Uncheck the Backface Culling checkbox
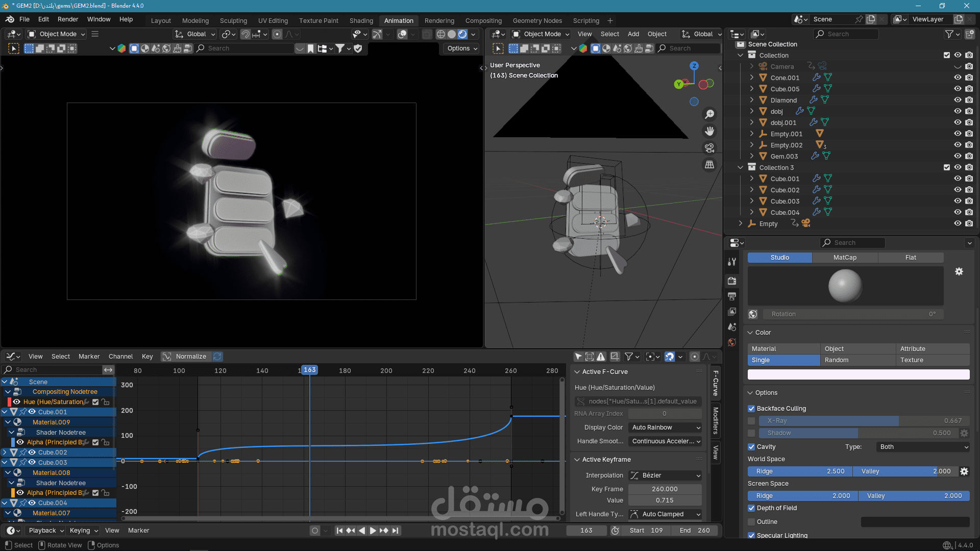The width and height of the screenshot is (980, 551). [x=751, y=409]
